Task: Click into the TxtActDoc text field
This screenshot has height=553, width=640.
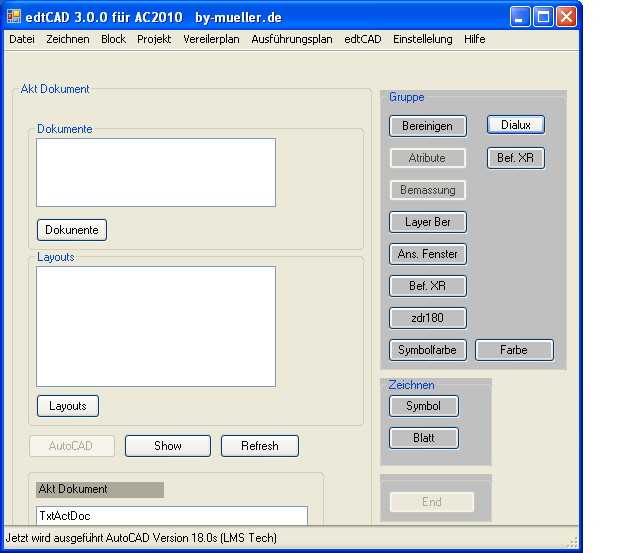Action: pyautogui.click(x=171, y=516)
